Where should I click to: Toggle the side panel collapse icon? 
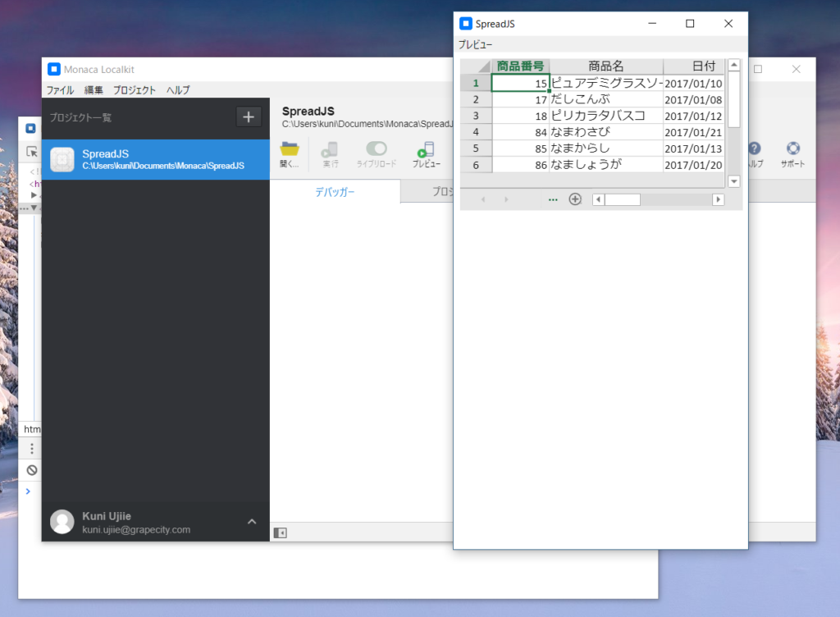tap(281, 533)
